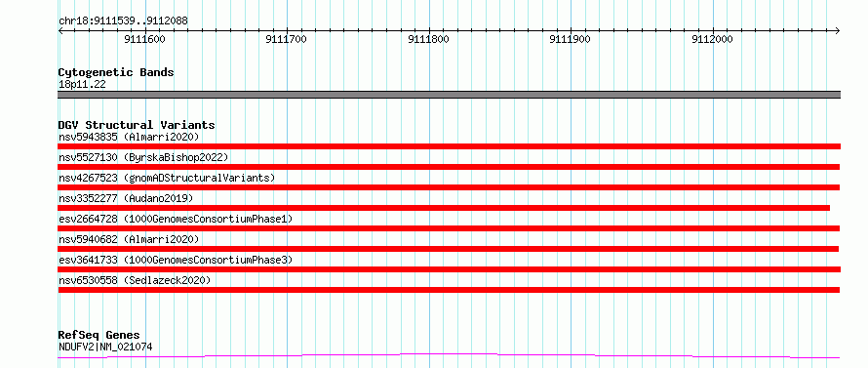Image resolution: width=868 pixels, height=368 pixels.
Task: Open variant nsv5940682 (Almarri2020)
Action: [129, 239]
